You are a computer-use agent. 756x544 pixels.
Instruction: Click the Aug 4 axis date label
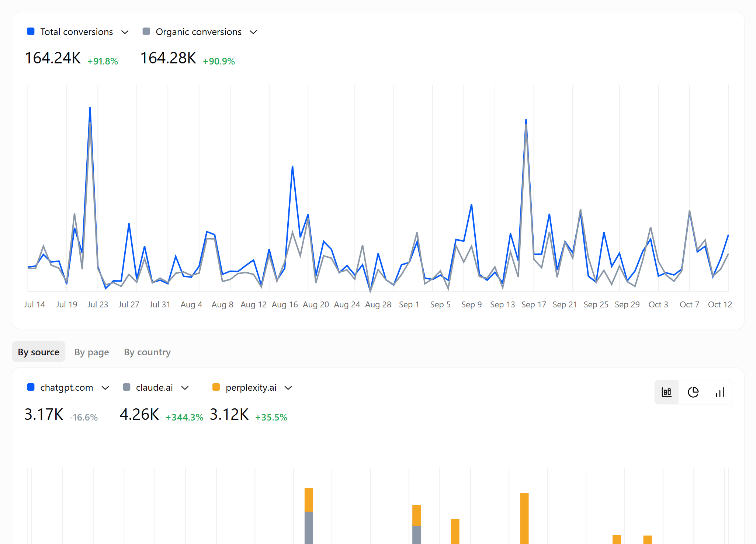191,304
